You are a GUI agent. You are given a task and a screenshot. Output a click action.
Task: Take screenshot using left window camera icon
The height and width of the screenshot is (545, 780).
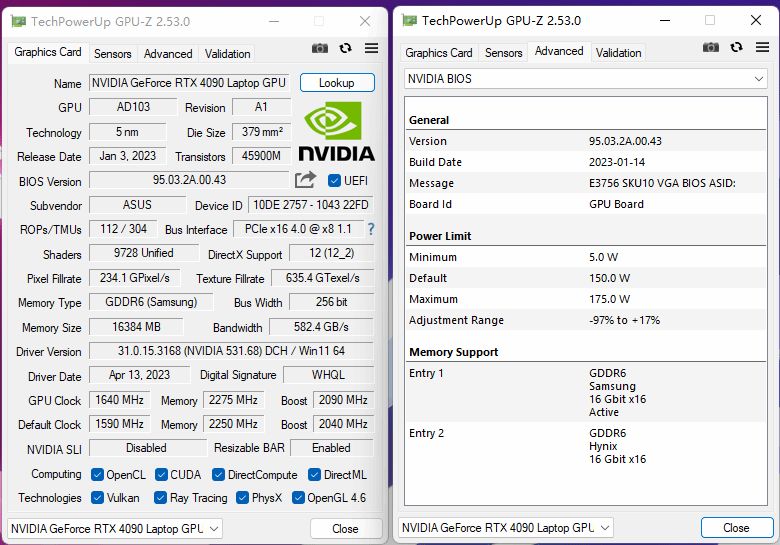click(320, 48)
